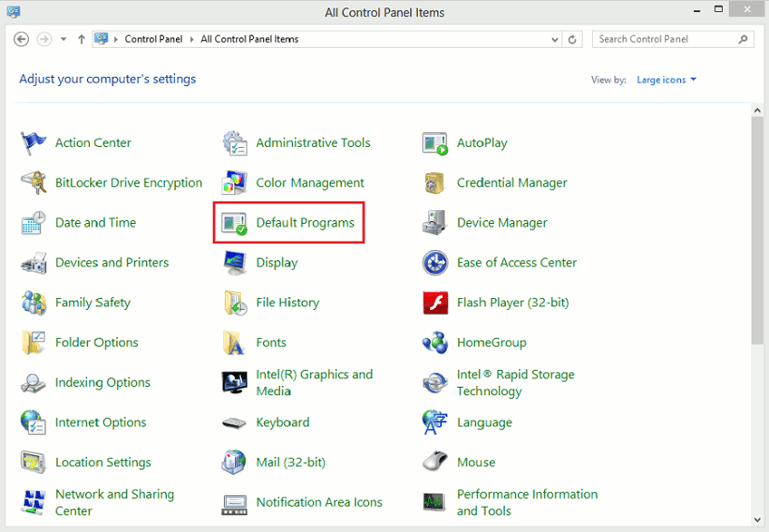Open the Location Settings map icon
This screenshot has width=769, height=532.
(33, 462)
